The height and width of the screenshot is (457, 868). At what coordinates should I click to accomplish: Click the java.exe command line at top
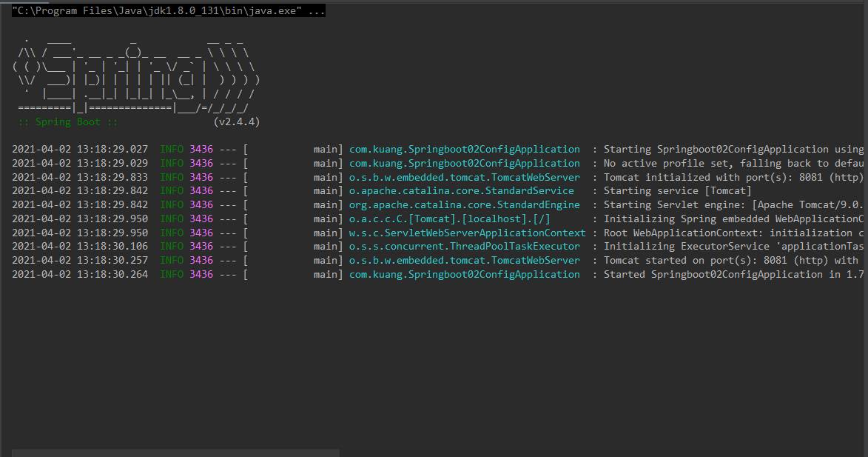[168, 11]
